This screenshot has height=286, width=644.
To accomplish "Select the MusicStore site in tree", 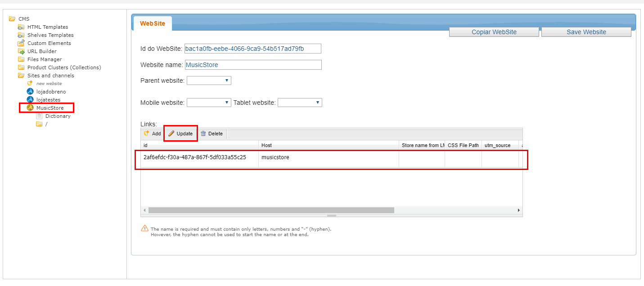I will coord(50,108).
